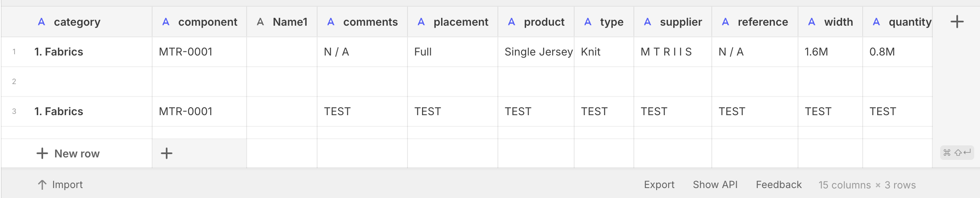
Task: Select row number 3
Action: pyautogui.click(x=14, y=111)
